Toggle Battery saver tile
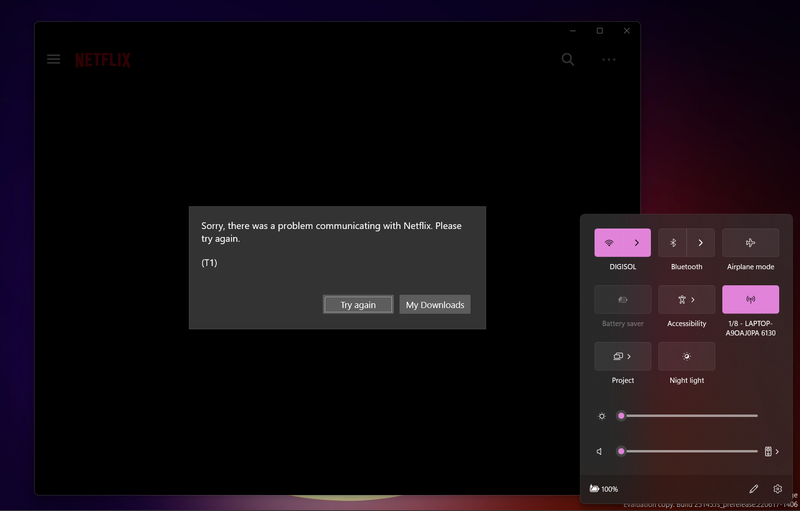Viewport: 800px width, 511px height. [x=622, y=299]
